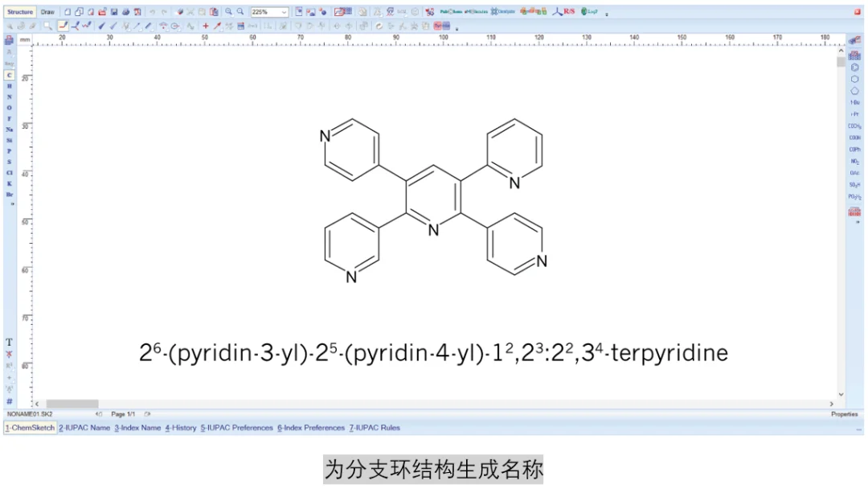
Task: Open a file with the folder icon
Action: click(102, 11)
